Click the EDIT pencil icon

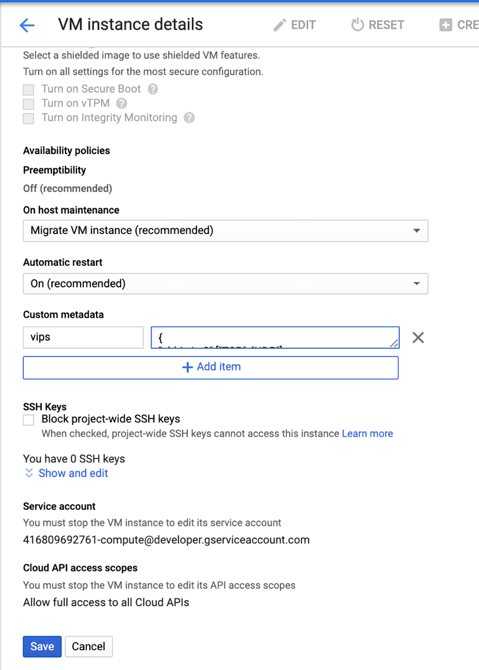click(x=279, y=25)
